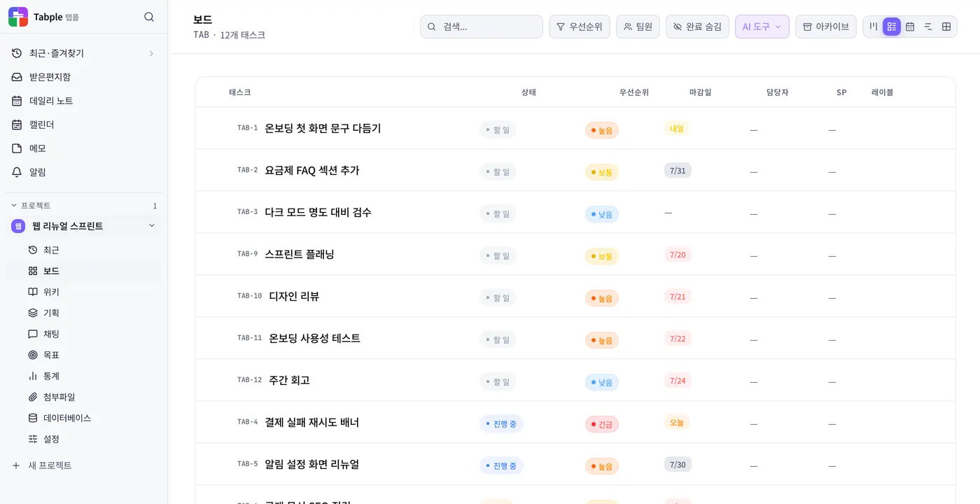
Task: Open the sidebar search magnifier icon
Action: tap(149, 17)
